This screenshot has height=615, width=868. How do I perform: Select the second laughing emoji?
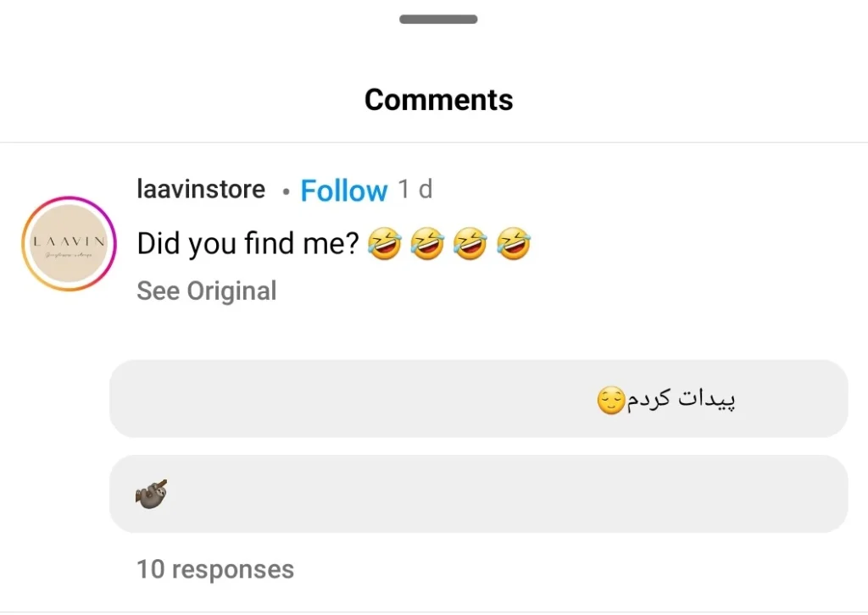[427, 244]
